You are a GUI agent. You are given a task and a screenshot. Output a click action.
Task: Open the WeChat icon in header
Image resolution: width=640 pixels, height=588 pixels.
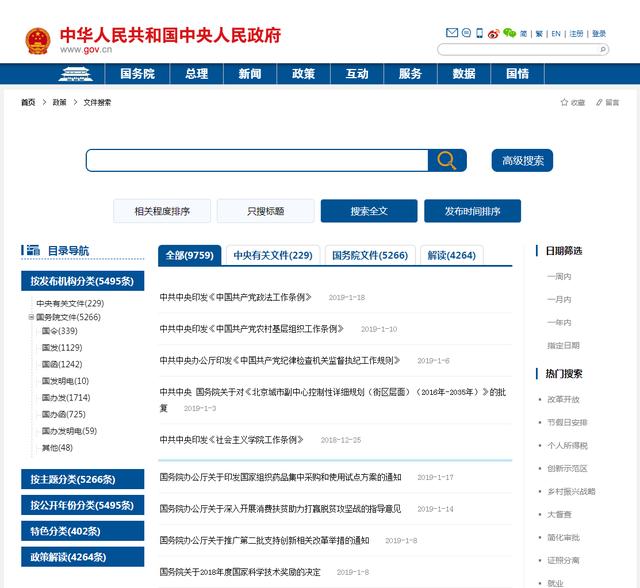(x=509, y=33)
